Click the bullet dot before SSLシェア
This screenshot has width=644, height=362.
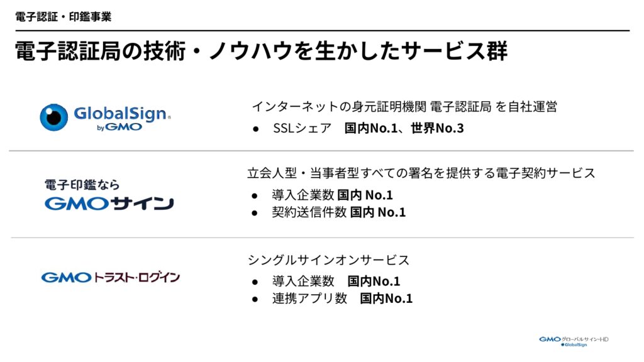[x=256, y=129]
